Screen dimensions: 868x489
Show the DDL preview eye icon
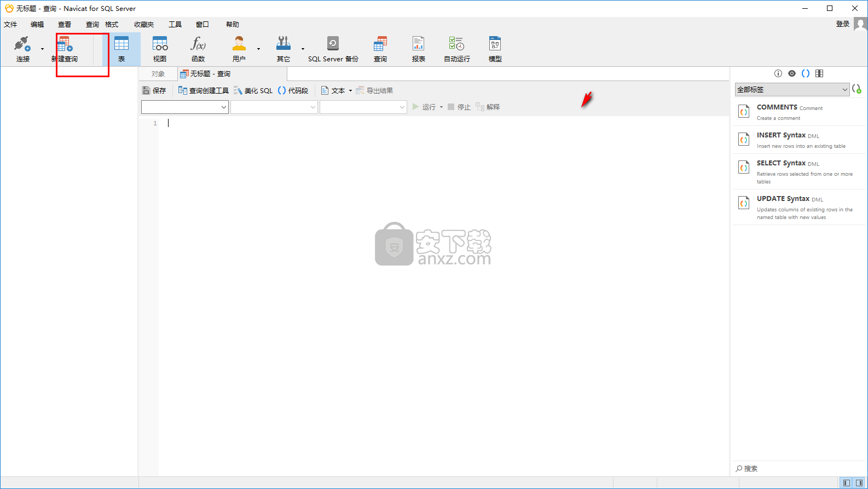(792, 73)
